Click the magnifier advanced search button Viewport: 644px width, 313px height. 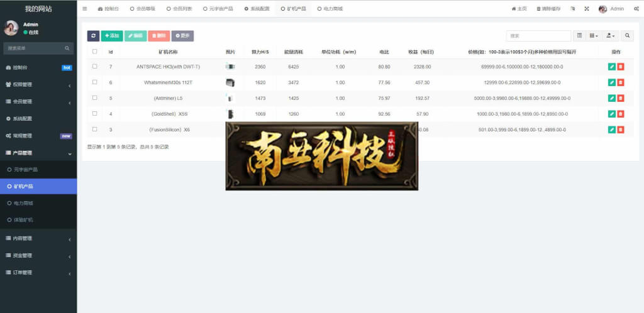(627, 36)
